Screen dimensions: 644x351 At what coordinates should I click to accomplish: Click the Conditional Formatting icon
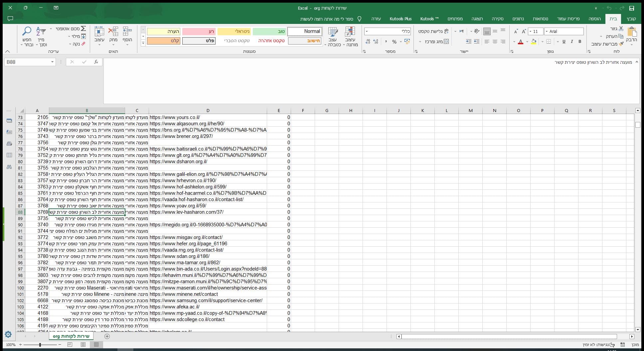(x=350, y=32)
